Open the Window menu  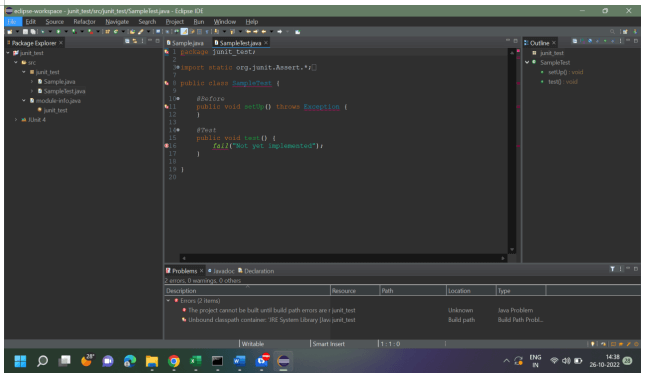pyautogui.click(x=225, y=22)
